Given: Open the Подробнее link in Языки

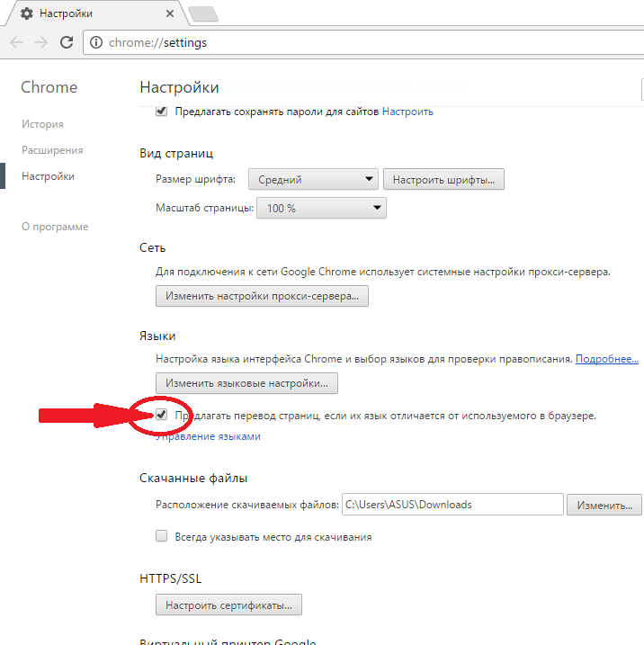Looking at the screenshot, I should (606, 359).
